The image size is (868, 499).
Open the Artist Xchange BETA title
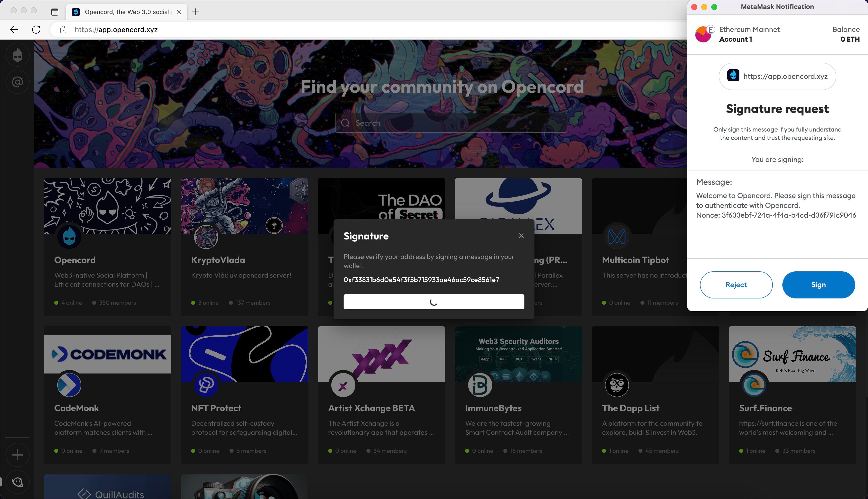(371, 408)
